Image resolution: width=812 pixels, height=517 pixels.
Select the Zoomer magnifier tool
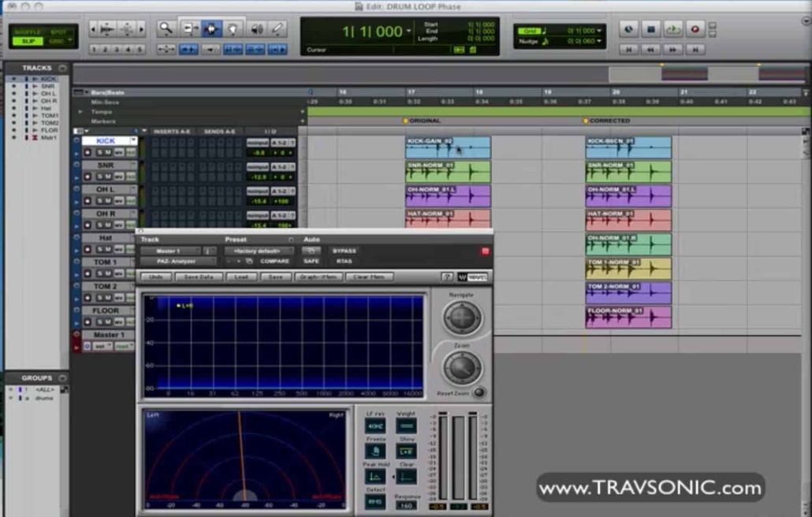[x=166, y=29]
